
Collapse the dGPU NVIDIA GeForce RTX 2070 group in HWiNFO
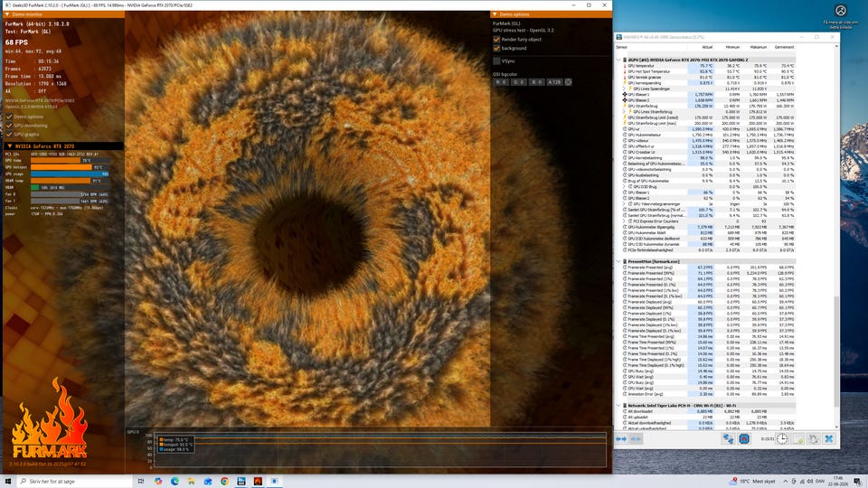(618, 60)
